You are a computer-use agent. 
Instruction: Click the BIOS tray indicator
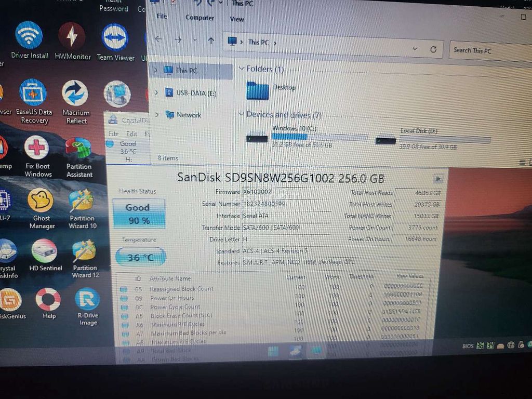[x=467, y=346]
